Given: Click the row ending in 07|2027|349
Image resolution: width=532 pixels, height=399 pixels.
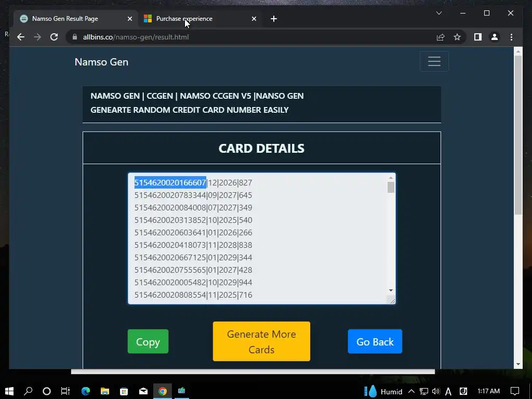Looking at the screenshot, I should [x=193, y=208].
